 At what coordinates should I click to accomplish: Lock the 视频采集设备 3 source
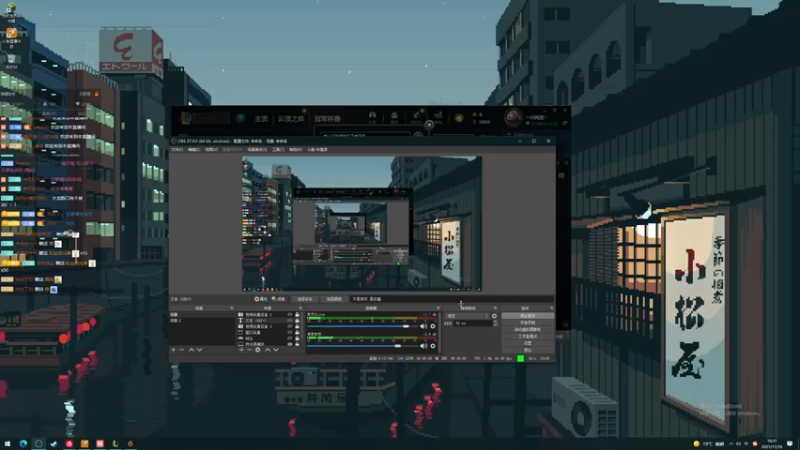[297, 326]
